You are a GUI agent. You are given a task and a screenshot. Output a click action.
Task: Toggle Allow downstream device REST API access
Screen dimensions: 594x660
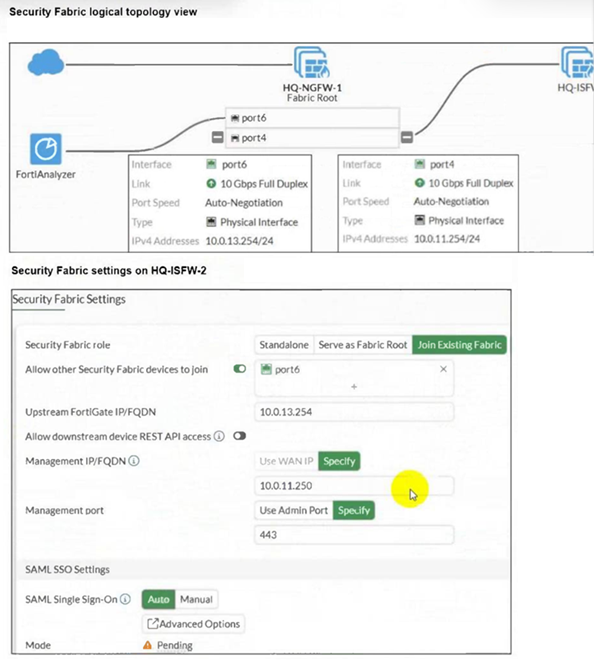point(240,436)
